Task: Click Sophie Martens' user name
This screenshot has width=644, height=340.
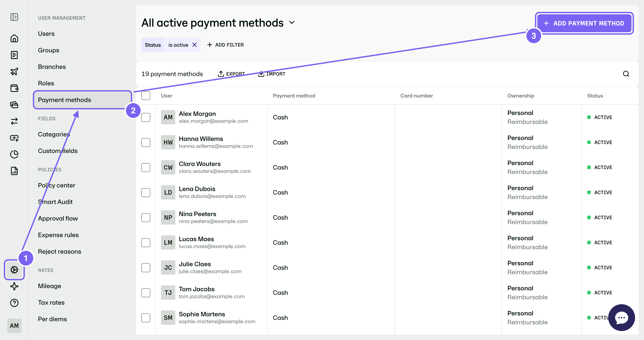Action: [202, 314]
